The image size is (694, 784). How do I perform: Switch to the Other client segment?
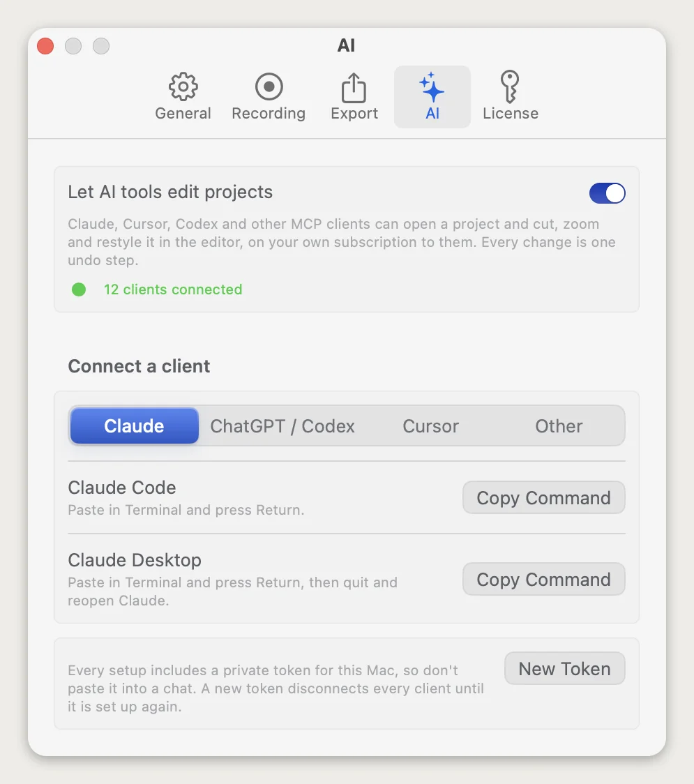[x=559, y=426]
